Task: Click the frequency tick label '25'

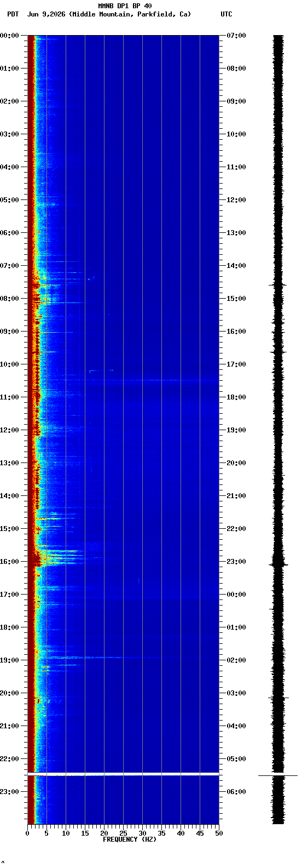Action: coord(123,834)
